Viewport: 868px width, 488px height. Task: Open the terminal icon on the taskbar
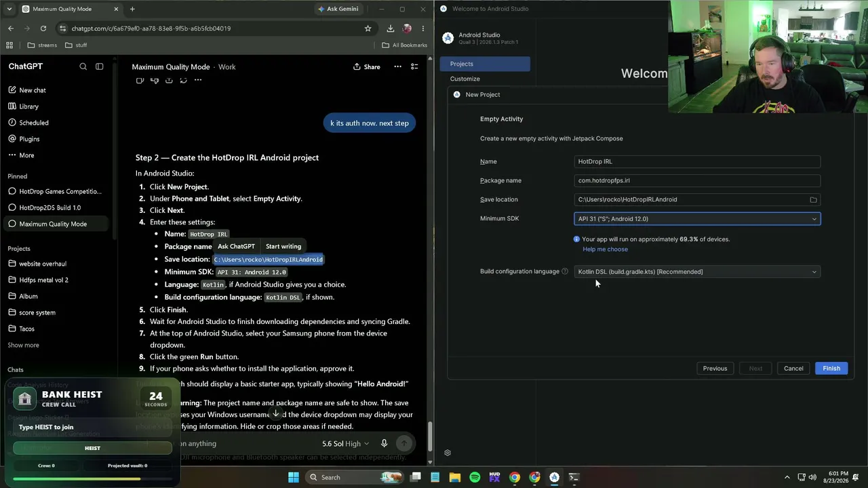tap(574, 477)
